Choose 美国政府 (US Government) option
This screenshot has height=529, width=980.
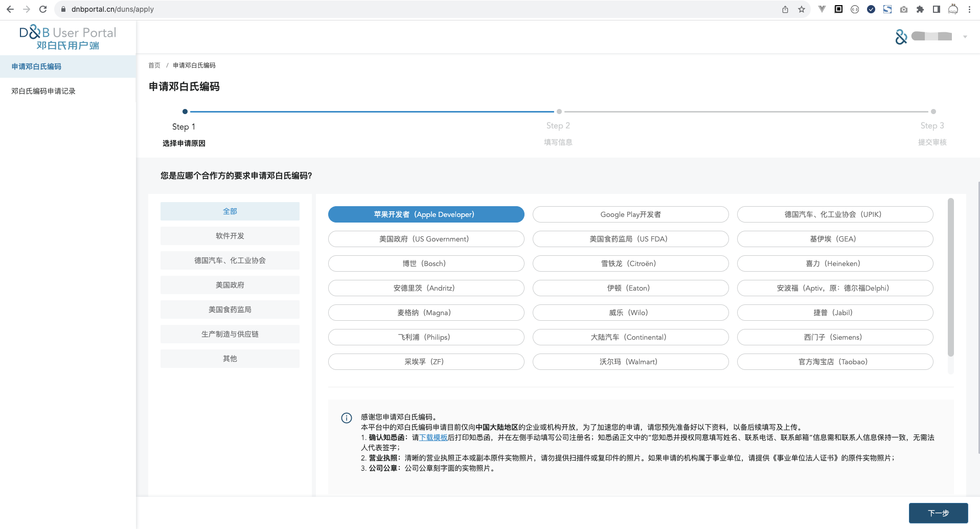click(426, 239)
